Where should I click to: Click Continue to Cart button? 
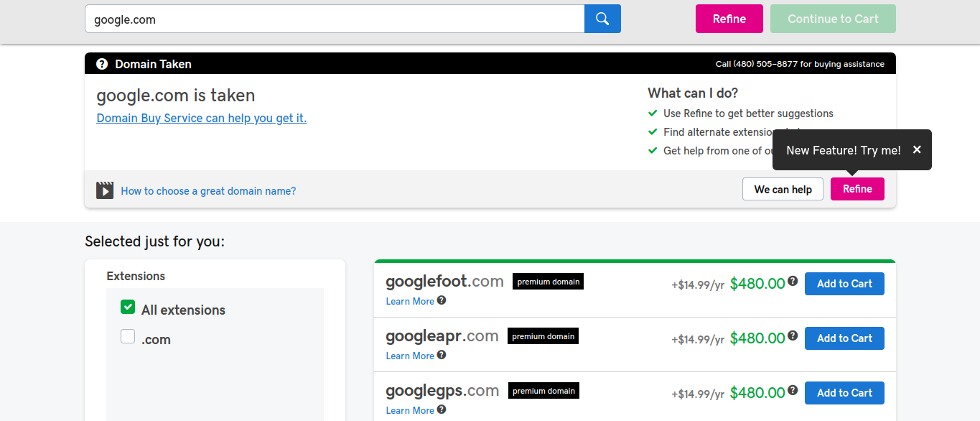833,19
